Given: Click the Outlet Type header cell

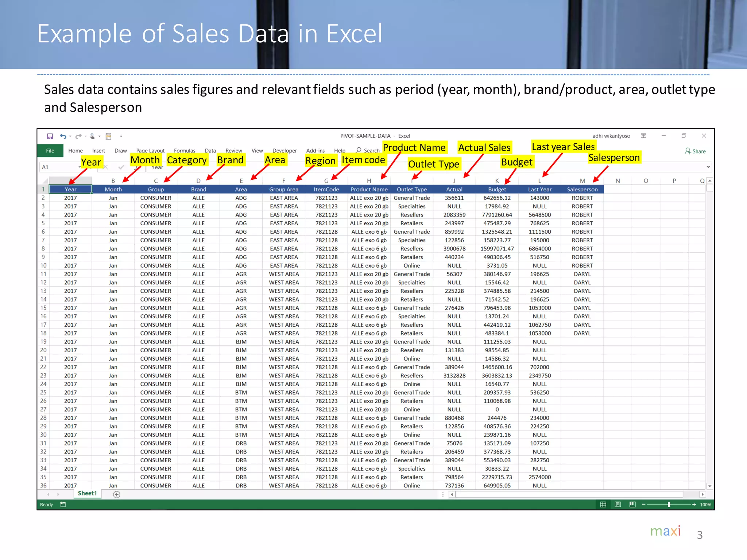Looking at the screenshot, I should 412,189.
